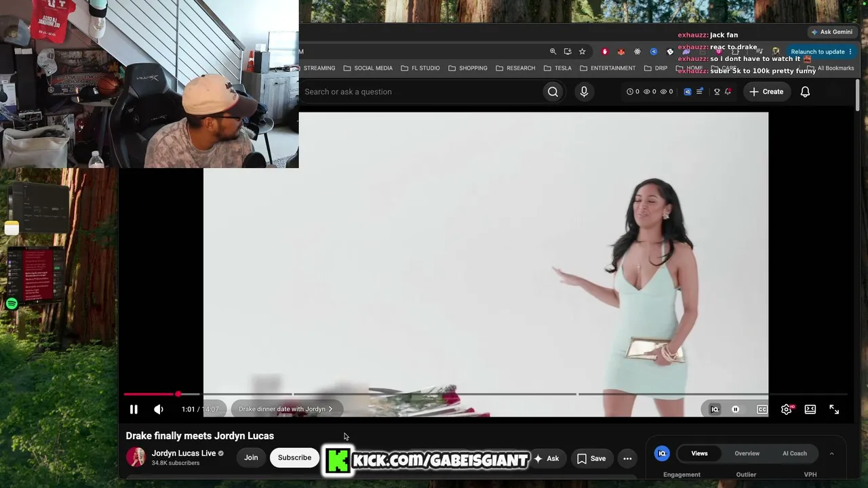
Task: Click the clock stat counter in the header
Action: coord(633,91)
